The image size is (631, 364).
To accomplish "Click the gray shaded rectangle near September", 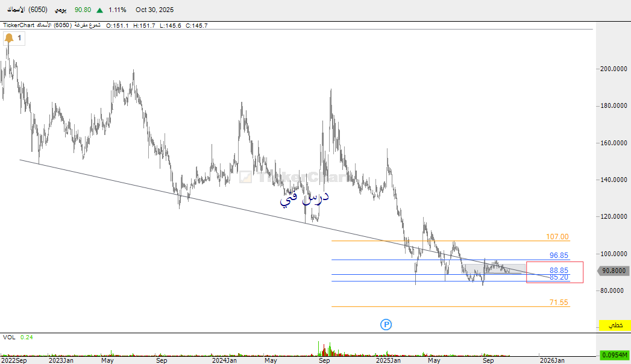I will pyautogui.click(x=494, y=268).
